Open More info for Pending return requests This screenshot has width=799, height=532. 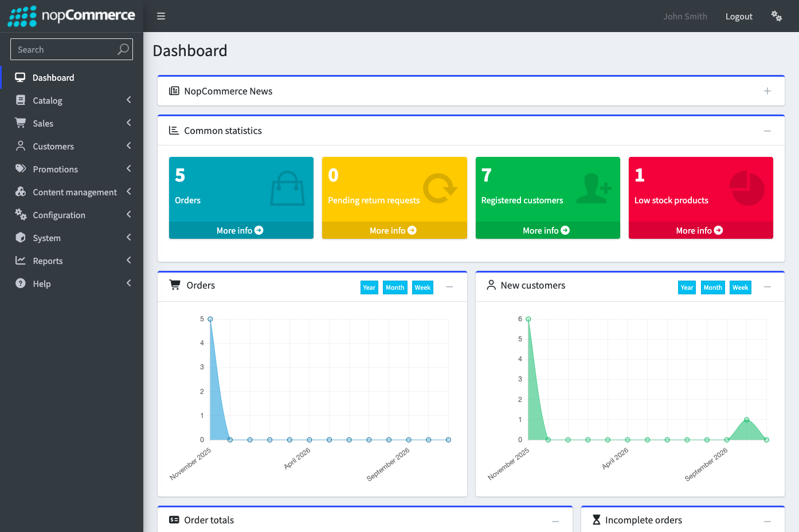coord(394,230)
